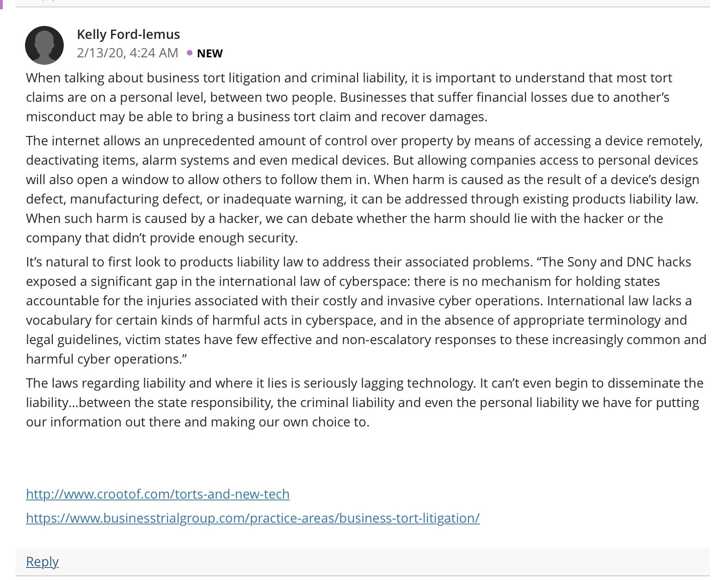
Task: Click the purple NEW indicator dot
Action: (x=190, y=53)
